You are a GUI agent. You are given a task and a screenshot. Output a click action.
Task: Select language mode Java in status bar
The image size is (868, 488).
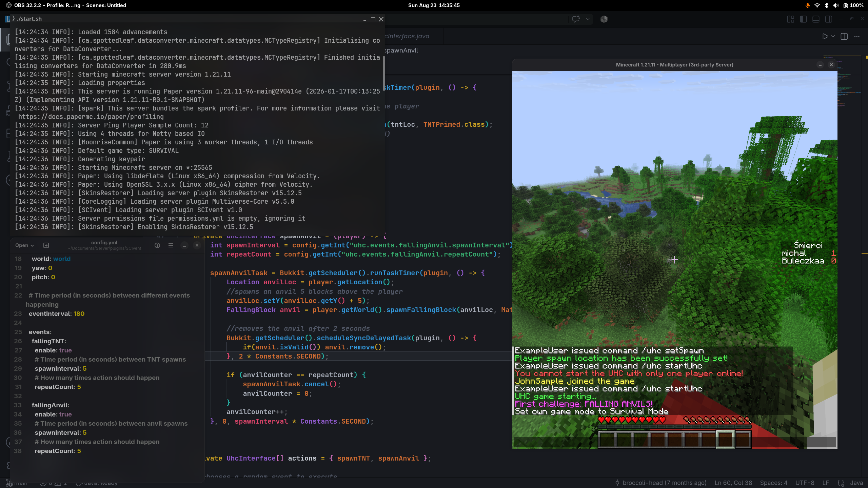coord(856,483)
